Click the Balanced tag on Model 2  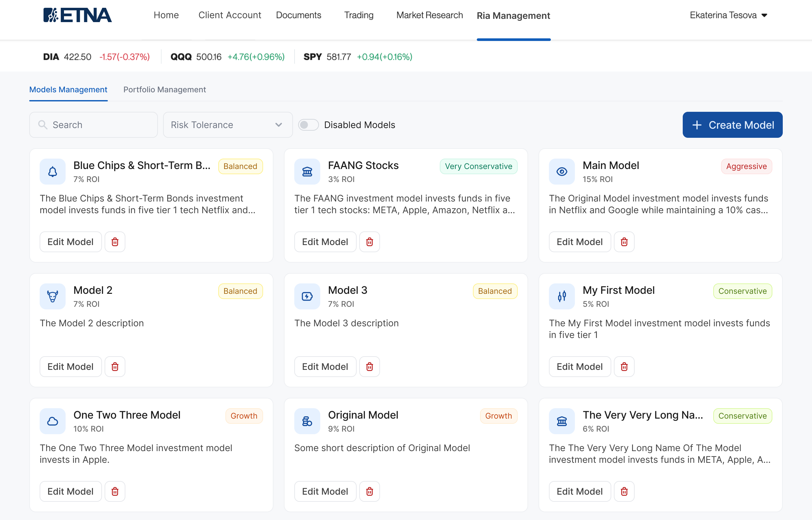pos(240,291)
